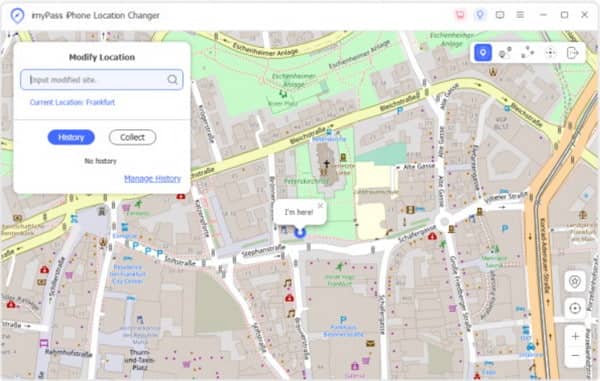Open the hamburger menu in title bar

click(520, 15)
